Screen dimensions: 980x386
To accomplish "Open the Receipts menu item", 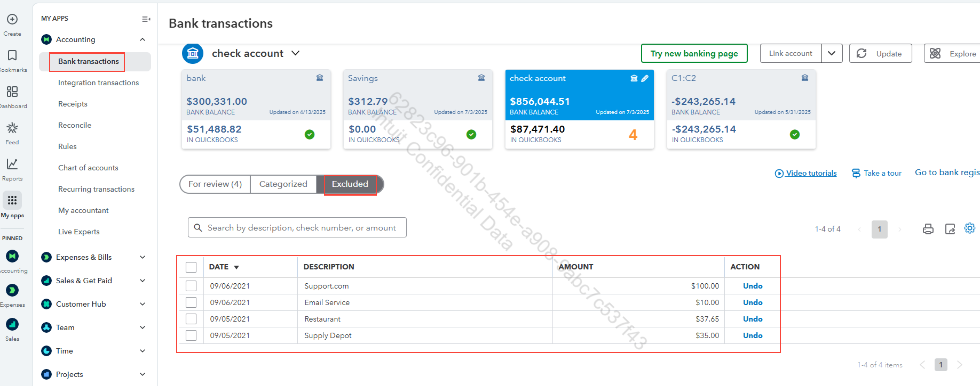I will [x=73, y=104].
